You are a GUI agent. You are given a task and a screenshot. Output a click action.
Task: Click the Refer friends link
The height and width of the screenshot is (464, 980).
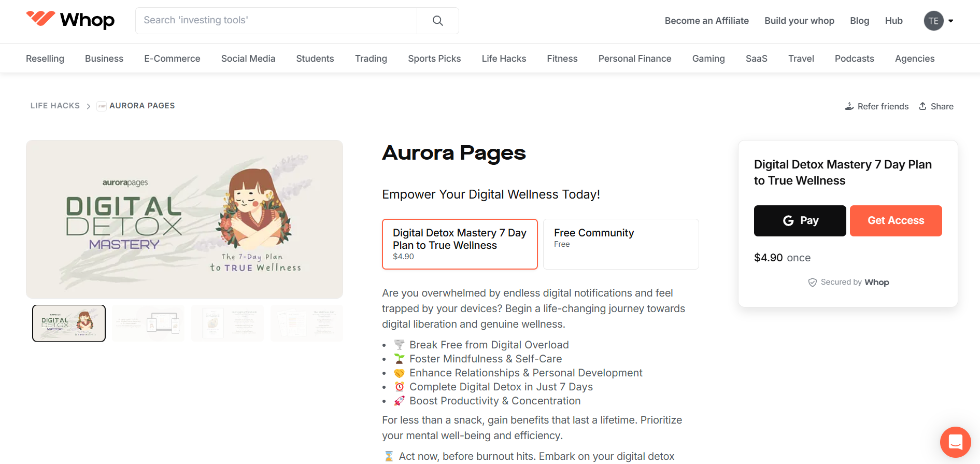(x=877, y=106)
